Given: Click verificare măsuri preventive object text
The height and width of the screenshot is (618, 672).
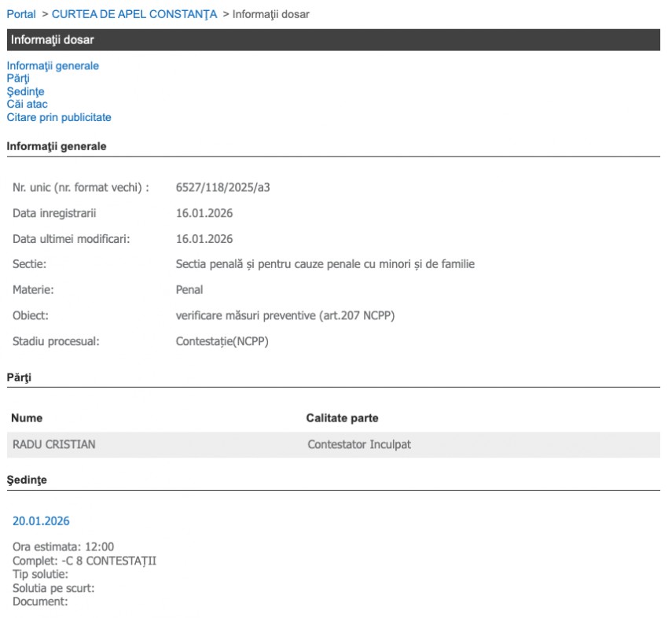Looking at the screenshot, I should [285, 315].
